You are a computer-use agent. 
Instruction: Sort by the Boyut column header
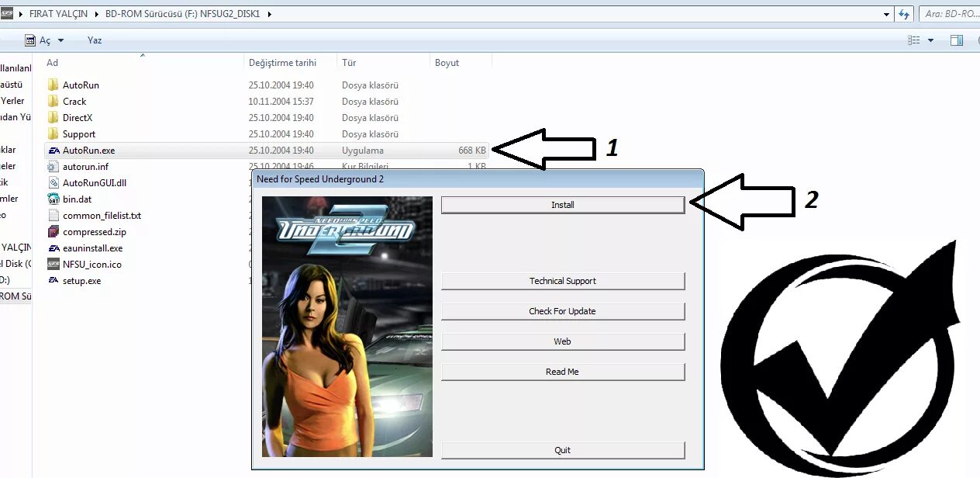pyautogui.click(x=461, y=62)
